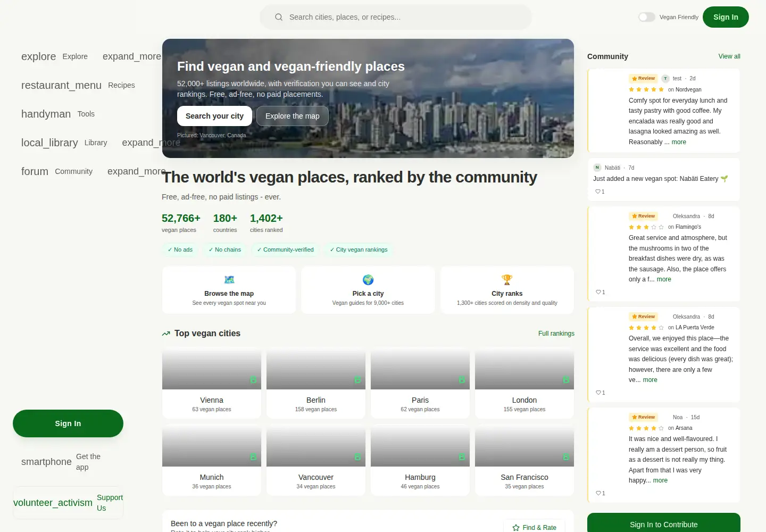Screen dimensions: 766x532
Task: Open the restaurant_menu Recipes icon
Action: coord(61,85)
